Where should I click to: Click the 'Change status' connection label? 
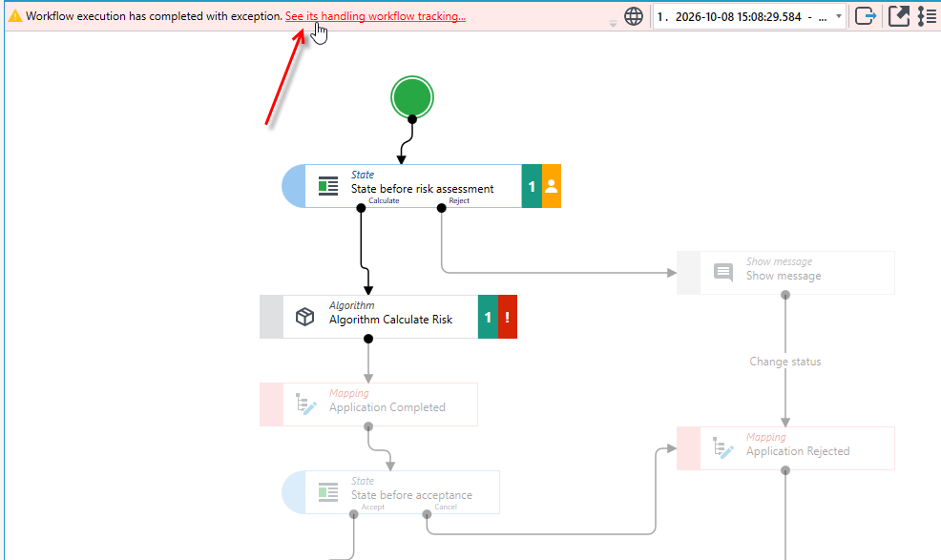(x=785, y=362)
